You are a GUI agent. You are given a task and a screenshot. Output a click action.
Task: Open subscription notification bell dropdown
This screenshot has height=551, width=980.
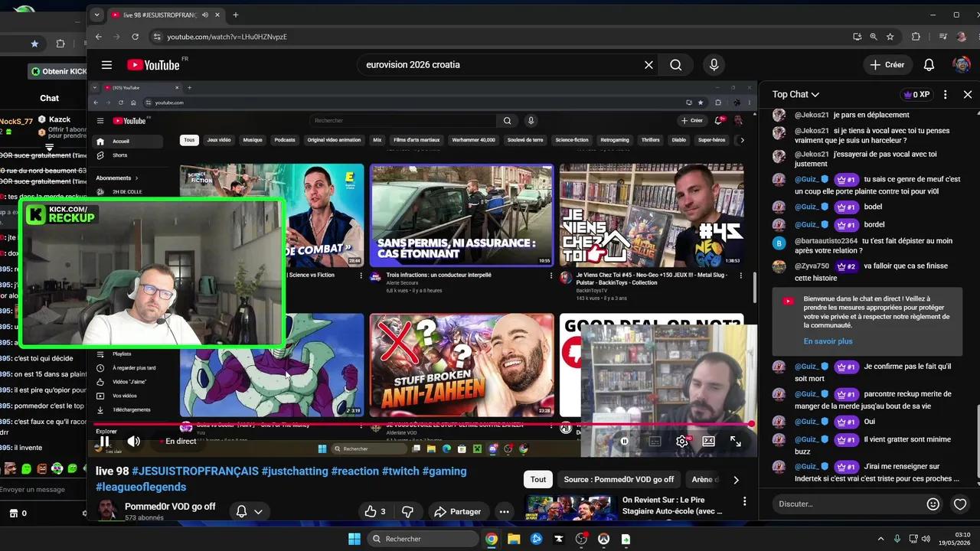pyautogui.click(x=250, y=511)
